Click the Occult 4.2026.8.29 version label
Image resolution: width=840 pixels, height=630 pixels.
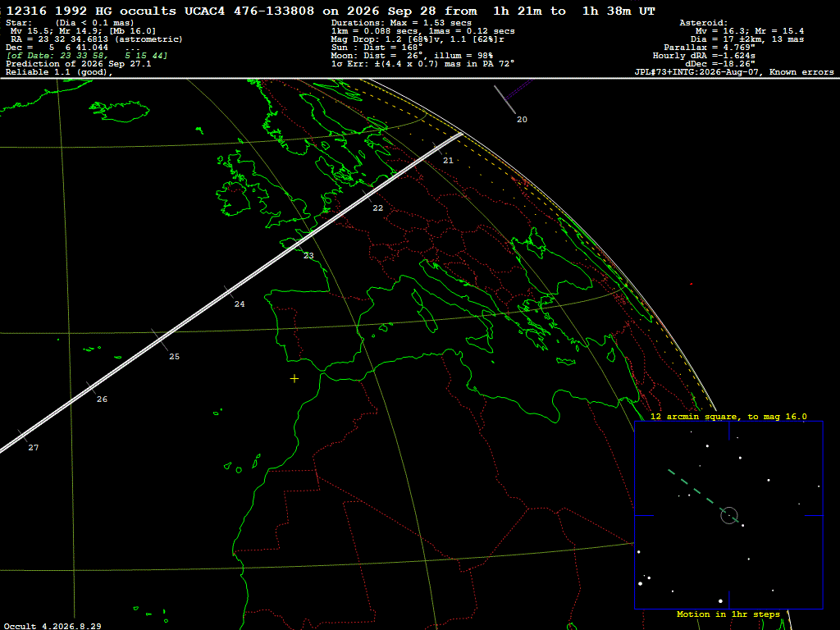click(52, 626)
